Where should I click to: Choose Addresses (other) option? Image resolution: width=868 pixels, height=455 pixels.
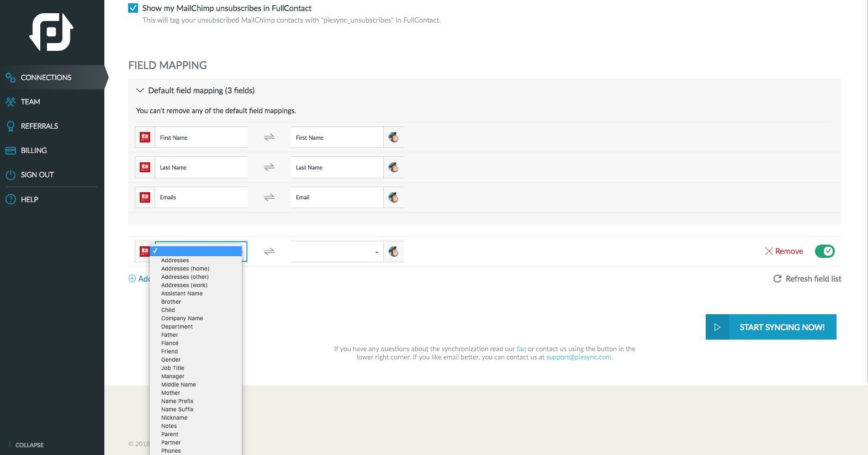[x=196, y=277]
